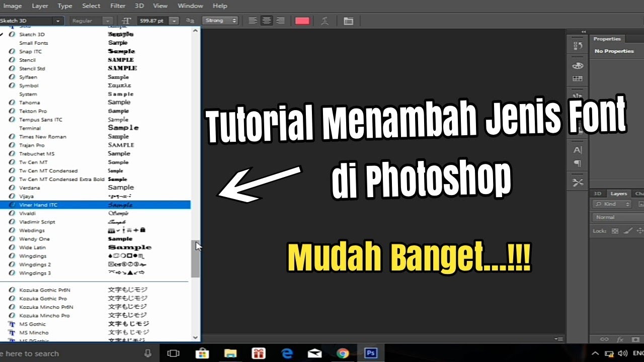Open the Mail app from taskbar
Viewport: 644px width, 362px height.
pyautogui.click(x=315, y=353)
